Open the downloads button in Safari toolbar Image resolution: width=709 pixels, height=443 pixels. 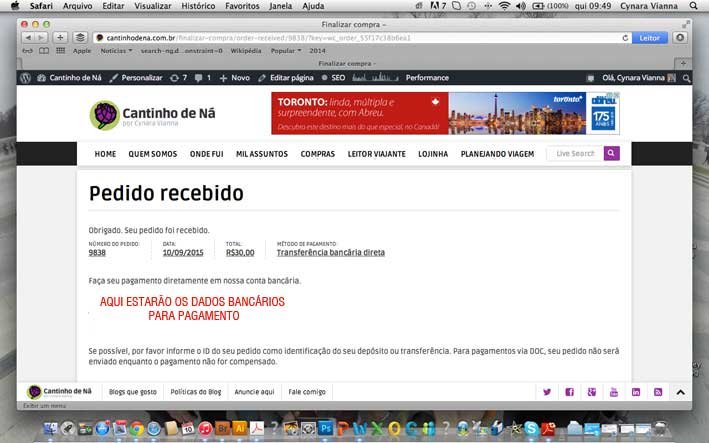(x=680, y=38)
